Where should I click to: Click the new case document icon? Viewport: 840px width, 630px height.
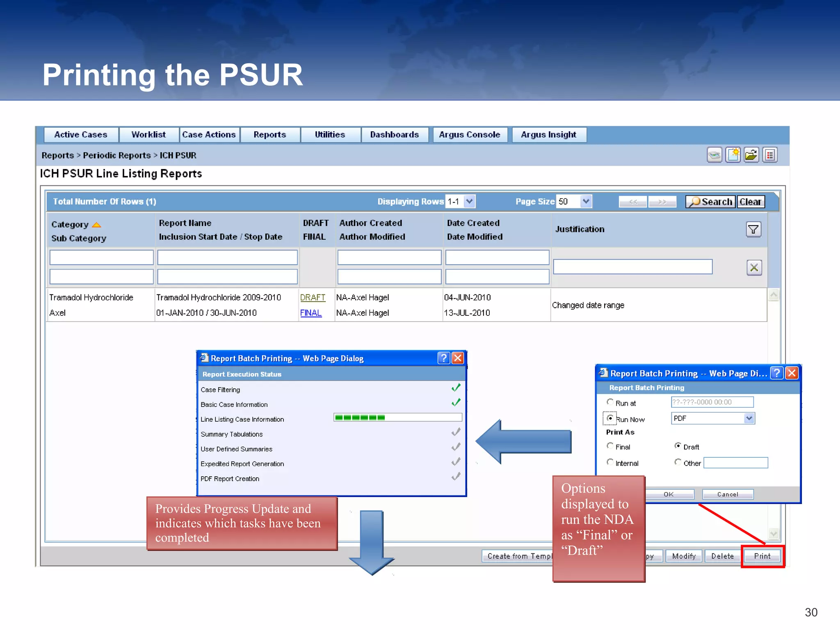[x=733, y=155]
